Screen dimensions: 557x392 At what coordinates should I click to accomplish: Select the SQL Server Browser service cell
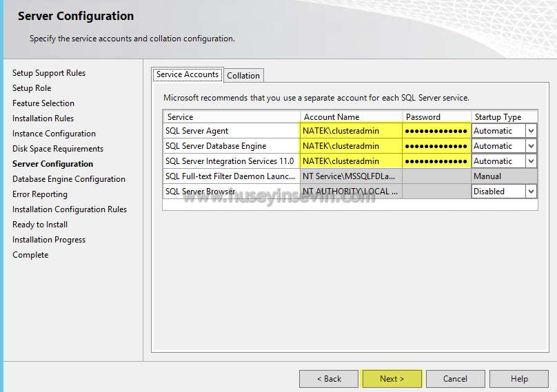click(x=231, y=192)
